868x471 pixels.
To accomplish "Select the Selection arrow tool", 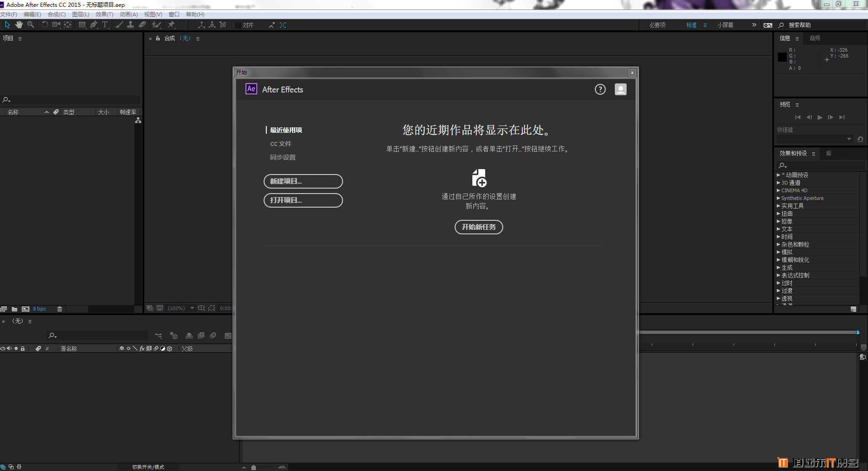I will (x=7, y=24).
